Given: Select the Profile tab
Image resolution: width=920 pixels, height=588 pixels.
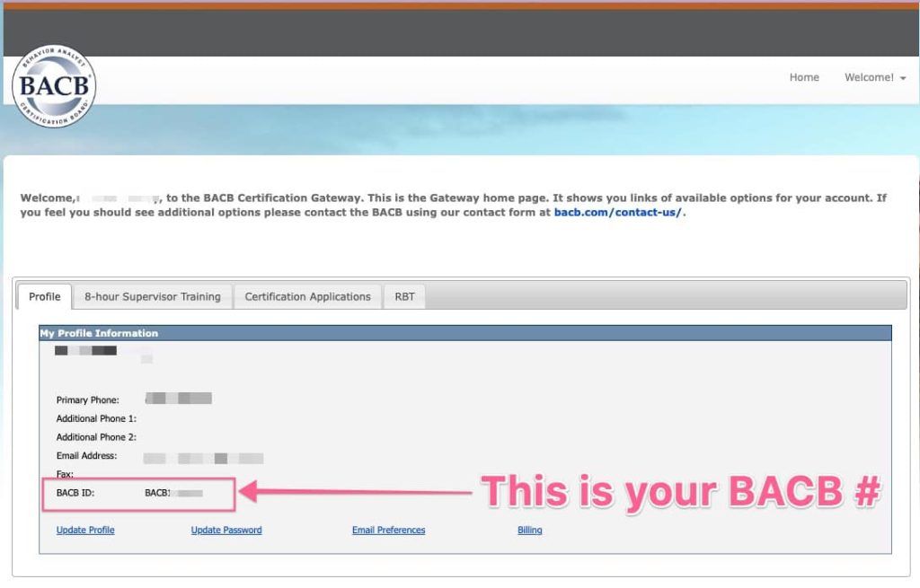Looking at the screenshot, I should point(43,296).
